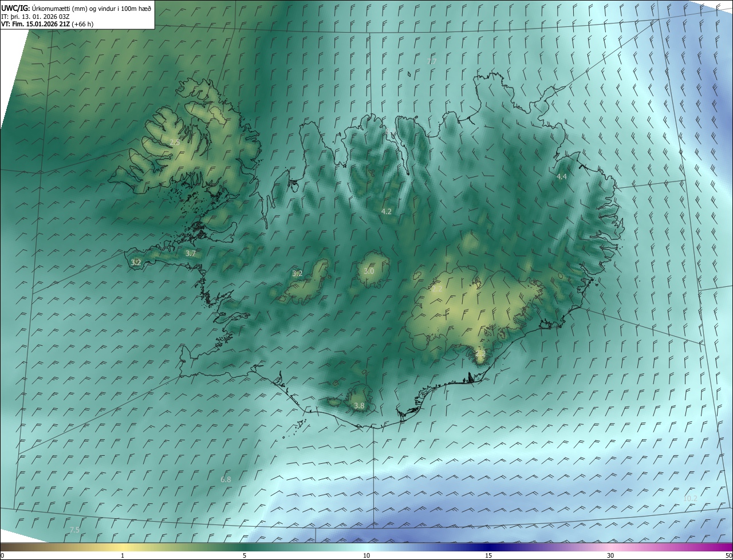
Task: Click the color scale tick label 10
Action: click(x=366, y=555)
